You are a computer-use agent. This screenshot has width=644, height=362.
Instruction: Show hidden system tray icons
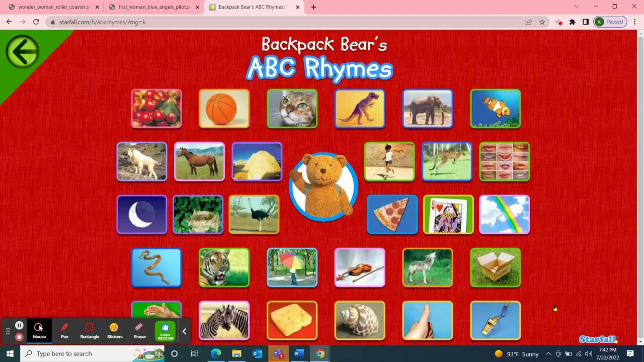coord(548,354)
